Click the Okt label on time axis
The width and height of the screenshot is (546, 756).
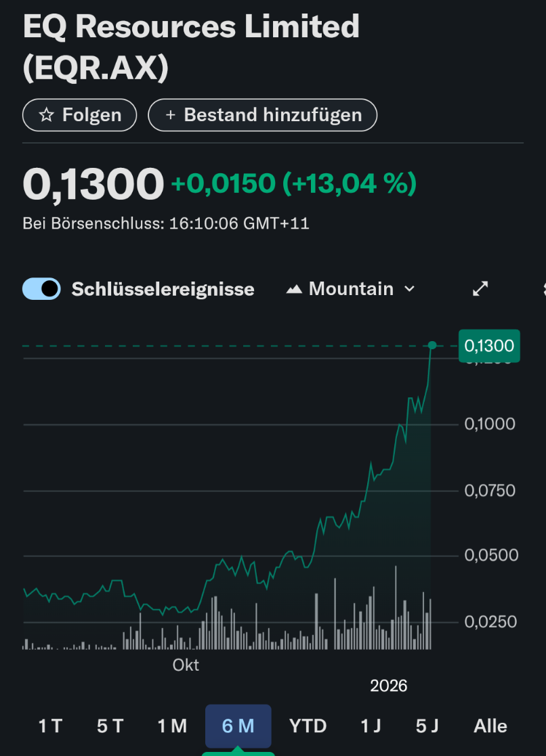[186, 665]
